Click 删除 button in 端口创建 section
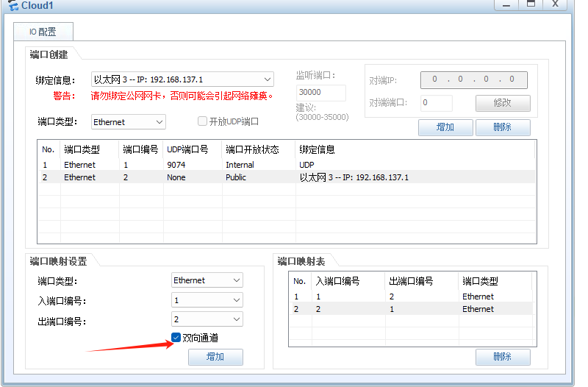The width and height of the screenshot is (588, 387). [x=503, y=127]
